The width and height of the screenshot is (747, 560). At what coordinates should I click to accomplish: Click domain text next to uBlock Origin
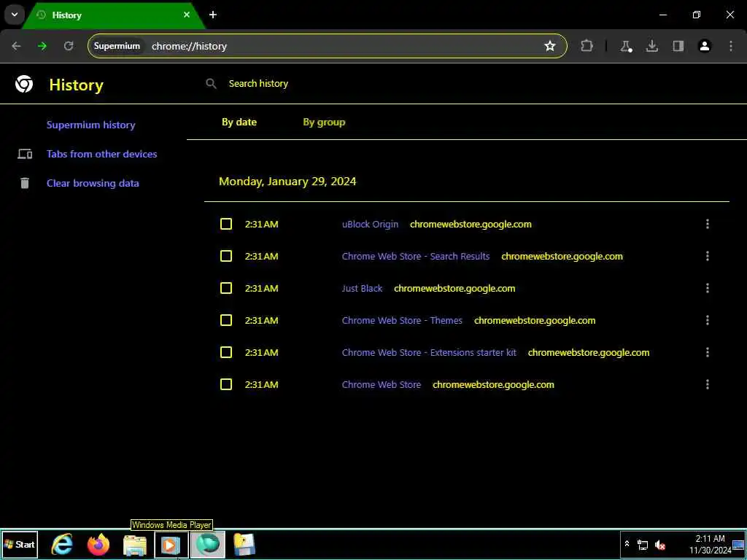point(471,225)
